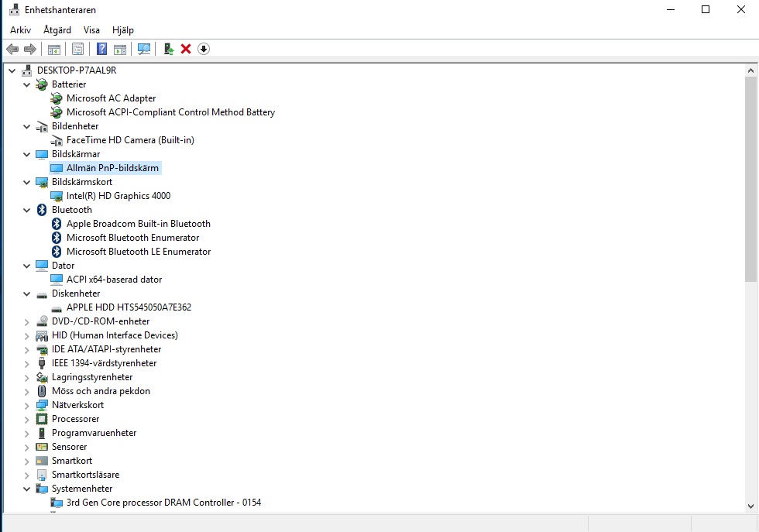Open the Åtgärd menu
Screen dimensions: 759x532
click(x=57, y=30)
